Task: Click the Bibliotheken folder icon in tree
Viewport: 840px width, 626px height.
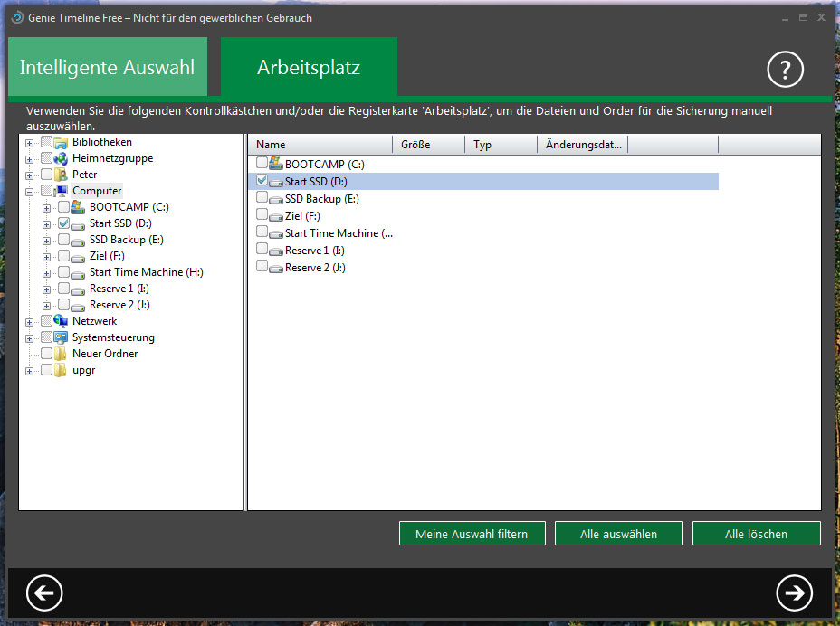Action: pos(61,142)
